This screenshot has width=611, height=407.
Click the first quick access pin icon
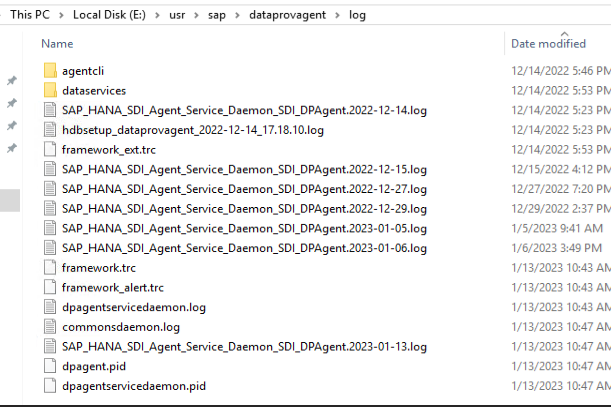pyautogui.click(x=11, y=81)
